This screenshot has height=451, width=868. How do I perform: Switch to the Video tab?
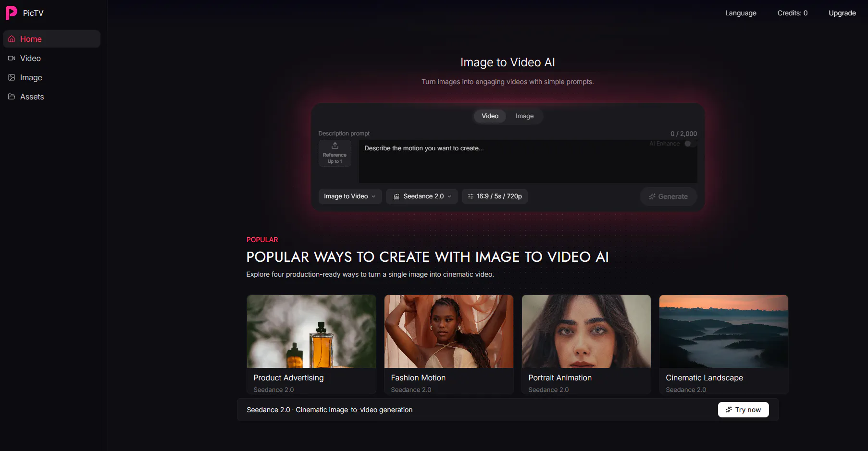point(490,116)
